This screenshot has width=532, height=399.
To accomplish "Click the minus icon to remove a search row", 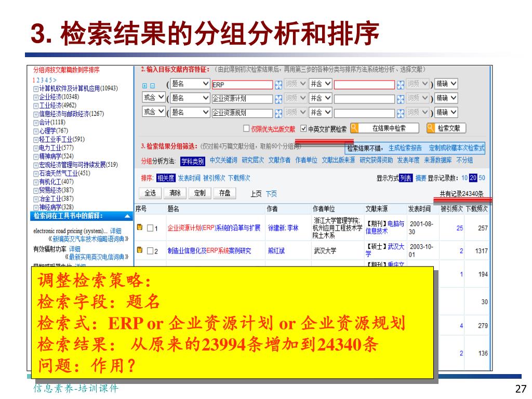I will [x=152, y=86].
